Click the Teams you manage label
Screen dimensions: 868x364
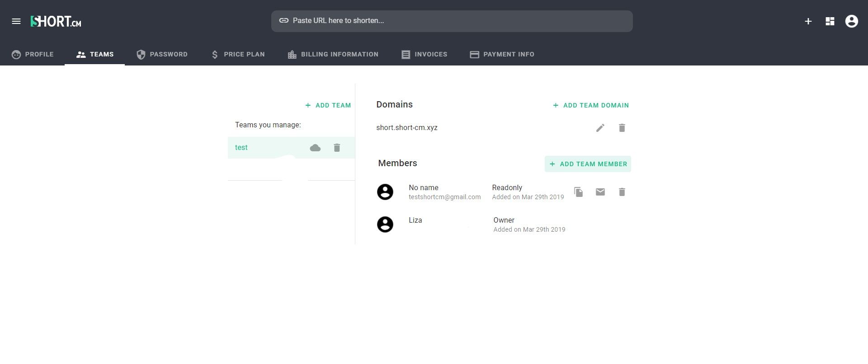coord(268,125)
